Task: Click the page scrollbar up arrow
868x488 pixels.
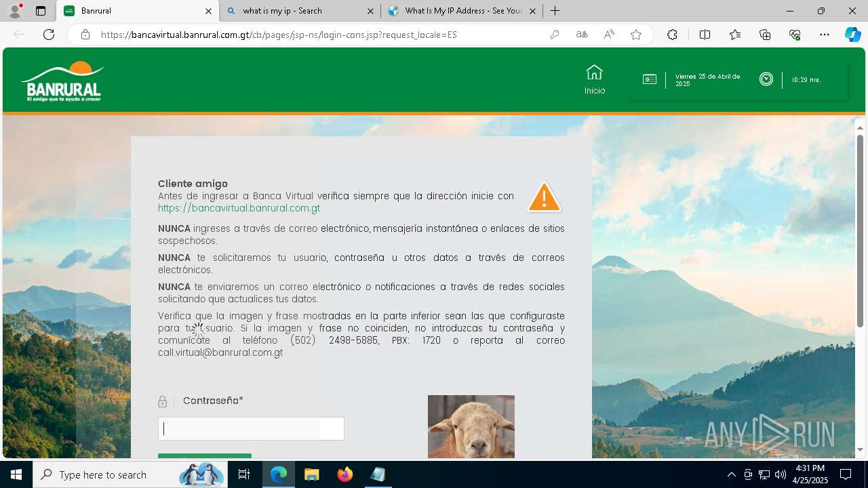Action: click(x=860, y=127)
